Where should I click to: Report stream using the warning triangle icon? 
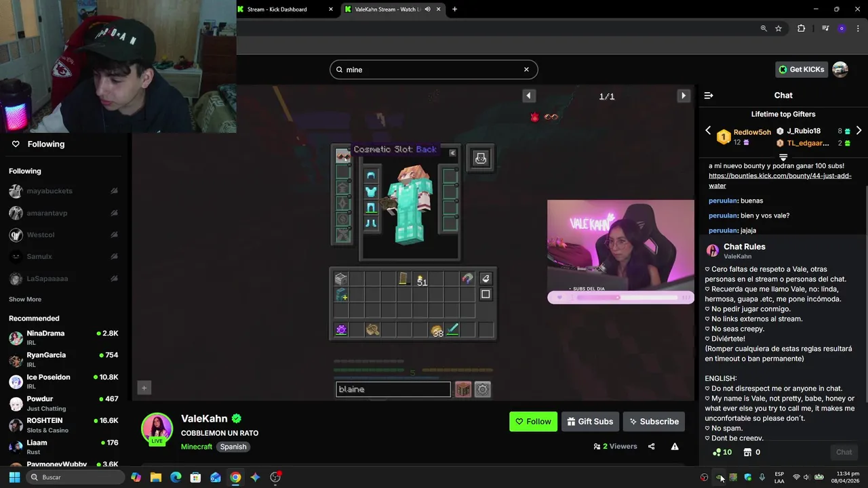click(675, 446)
